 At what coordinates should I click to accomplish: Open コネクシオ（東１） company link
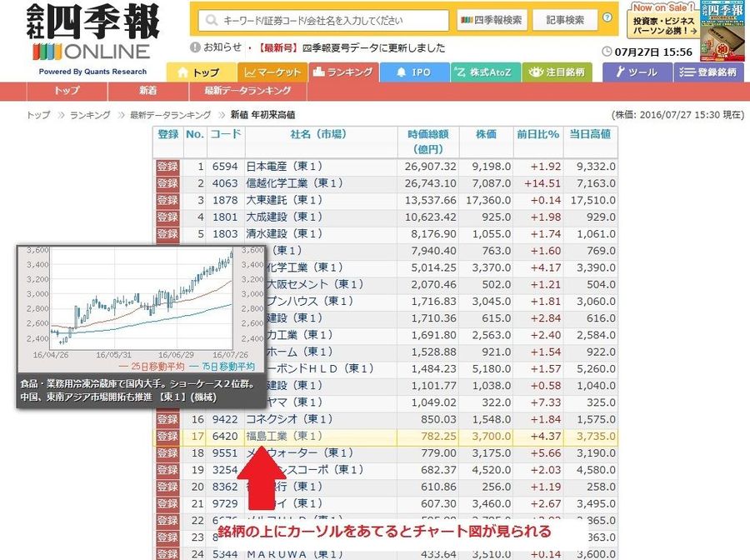289,419
